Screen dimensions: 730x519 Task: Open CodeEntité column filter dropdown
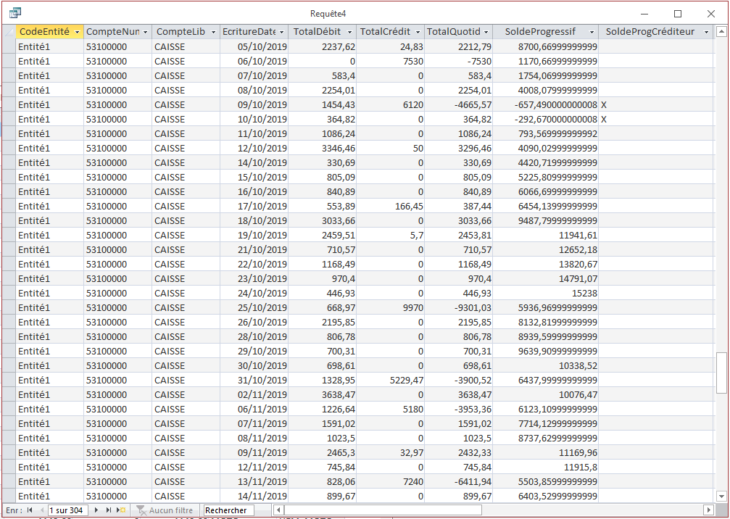pos(77,32)
